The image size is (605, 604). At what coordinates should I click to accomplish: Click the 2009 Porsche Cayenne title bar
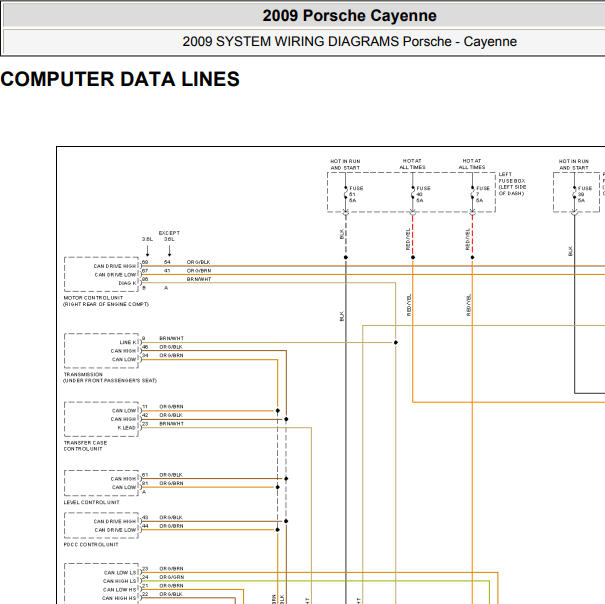(304, 16)
